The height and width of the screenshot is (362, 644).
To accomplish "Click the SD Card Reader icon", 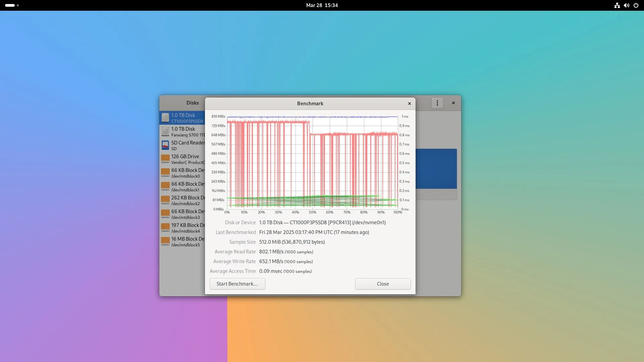I will [x=165, y=145].
